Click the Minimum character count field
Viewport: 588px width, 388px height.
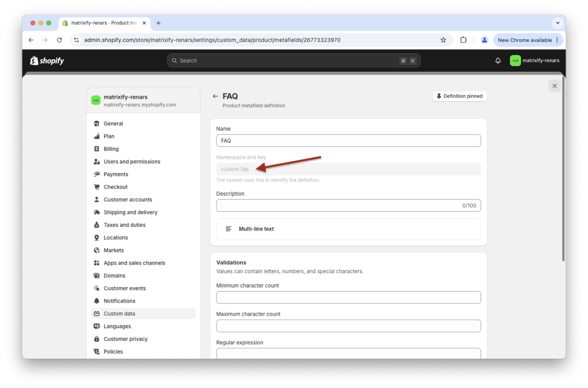click(x=349, y=297)
